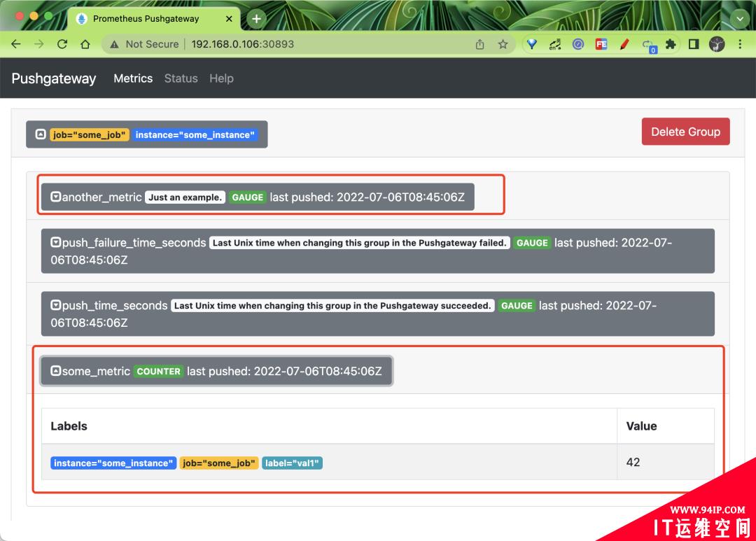This screenshot has height=541, width=756.
Task: Open the blue circular extension icon
Action: click(578, 44)
